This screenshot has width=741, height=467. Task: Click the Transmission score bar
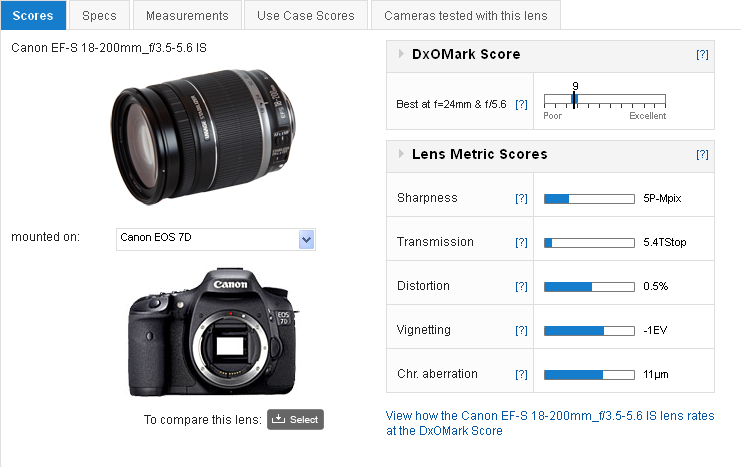click(589, 243)
